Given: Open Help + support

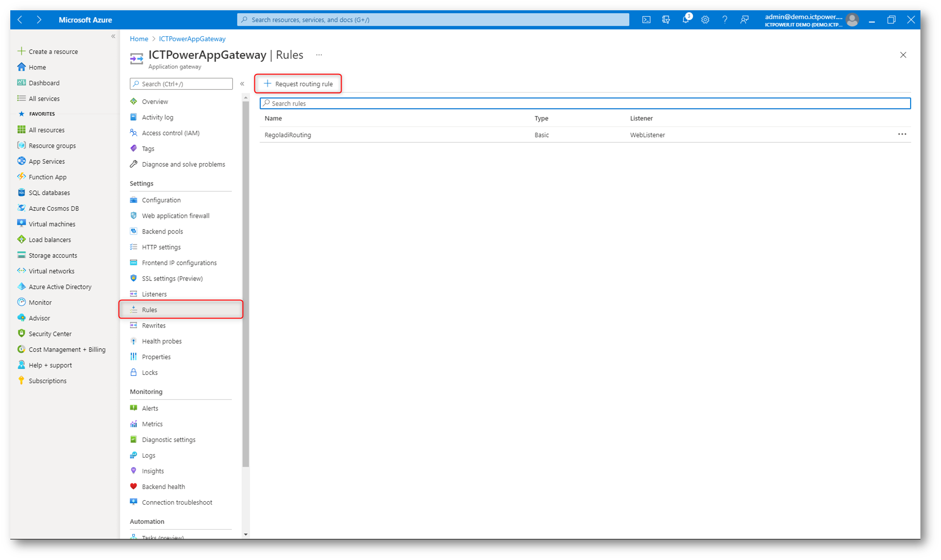Looking at the screenshot, I should pos(45,365).
